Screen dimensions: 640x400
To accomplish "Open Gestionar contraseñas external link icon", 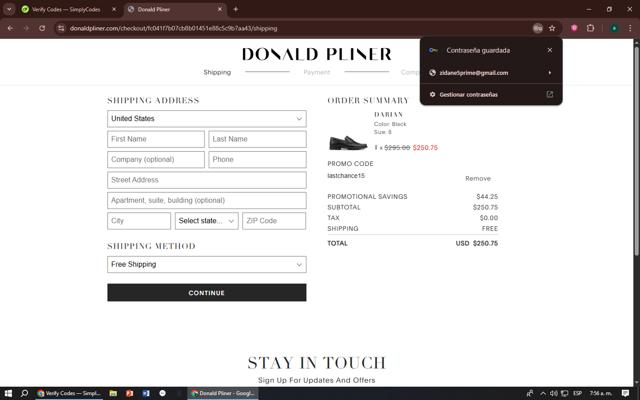I will [550, 94].
